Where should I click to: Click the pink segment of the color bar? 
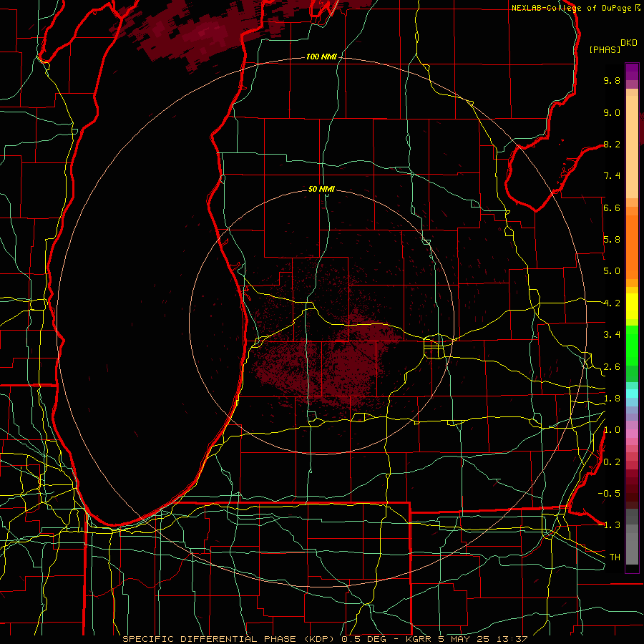tap(632, 434)
